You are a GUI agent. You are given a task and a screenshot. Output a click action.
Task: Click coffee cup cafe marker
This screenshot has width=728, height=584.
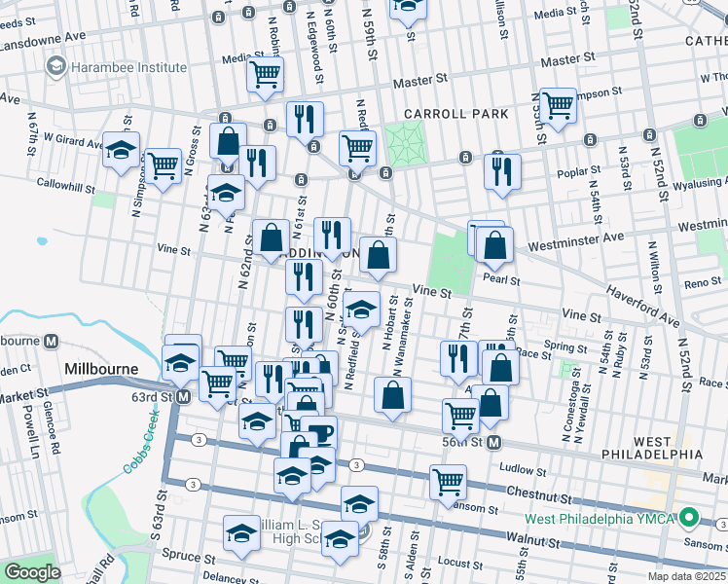[319, 433]
